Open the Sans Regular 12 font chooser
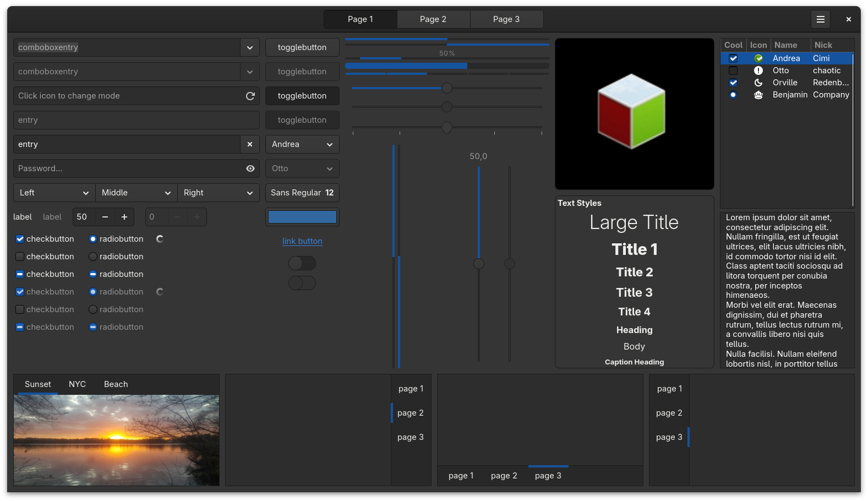 302,193
